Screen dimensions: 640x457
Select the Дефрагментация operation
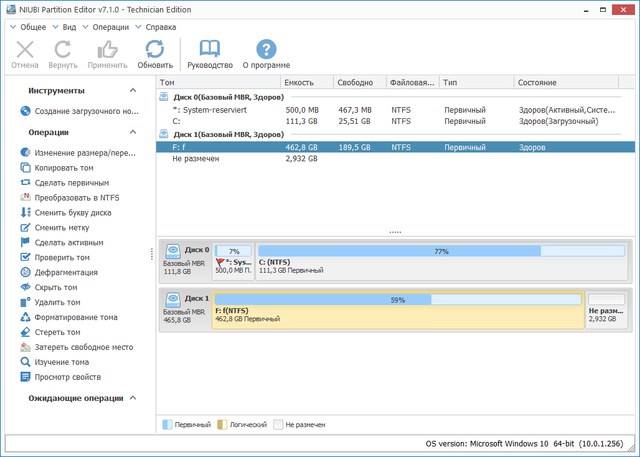pos(65,272)
